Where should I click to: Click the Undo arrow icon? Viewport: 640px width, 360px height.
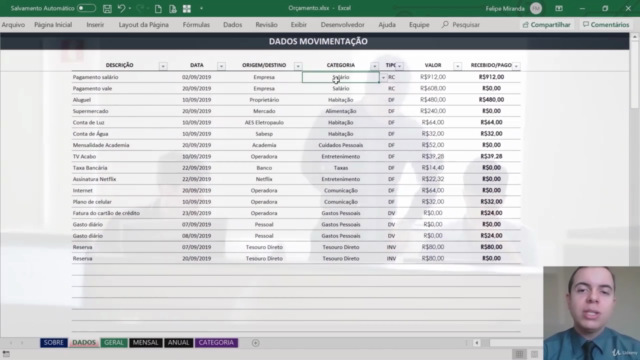click(x=121, y=9)
